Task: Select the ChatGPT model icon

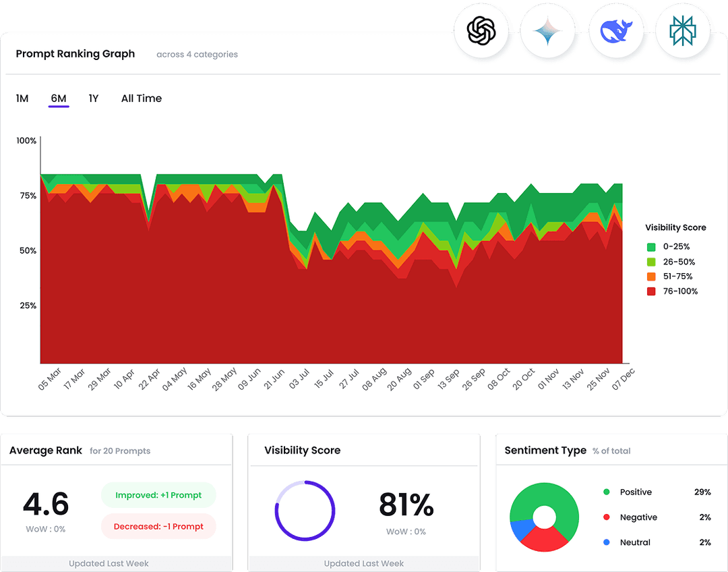Action: [481, 30]
